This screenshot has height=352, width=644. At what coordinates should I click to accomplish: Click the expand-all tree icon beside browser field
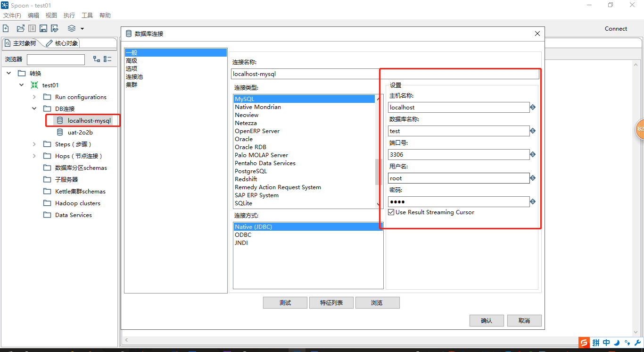point(97,59)
